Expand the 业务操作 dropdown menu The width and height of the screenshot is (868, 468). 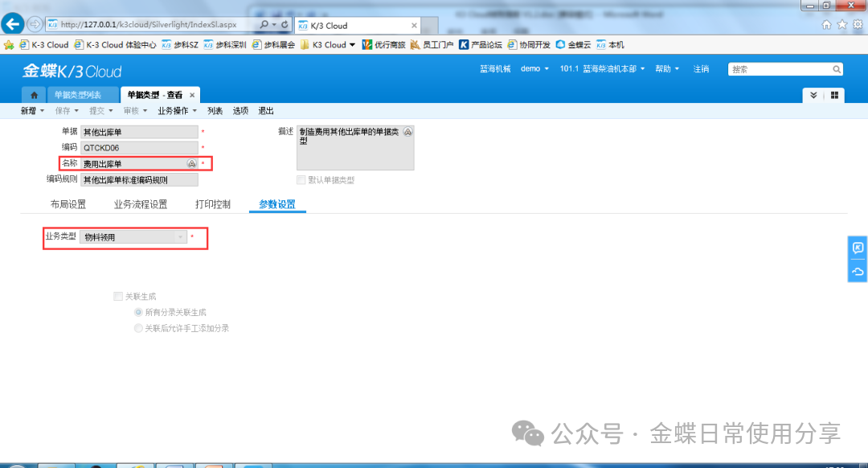[178, 111]
